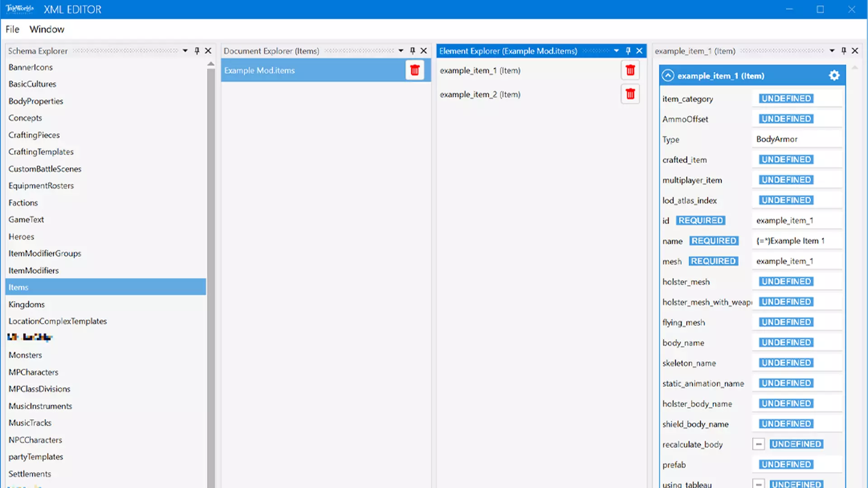Click the Type field containing BodyArmor

pyautogui.click(x=797, y=139)
